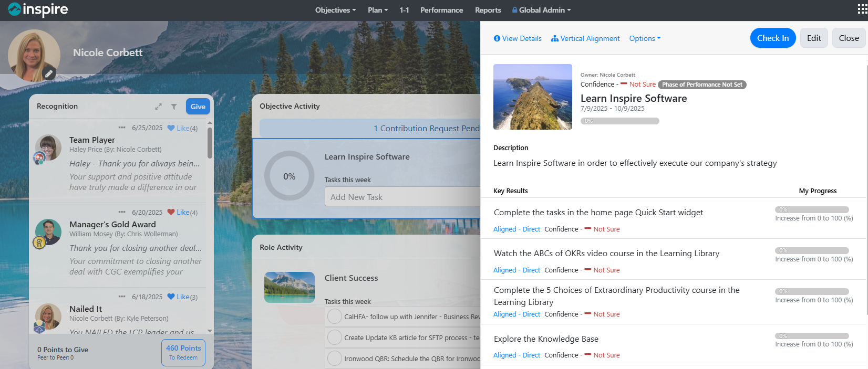Open the Performance menu item
868x369 pixels.
point(441,10)
